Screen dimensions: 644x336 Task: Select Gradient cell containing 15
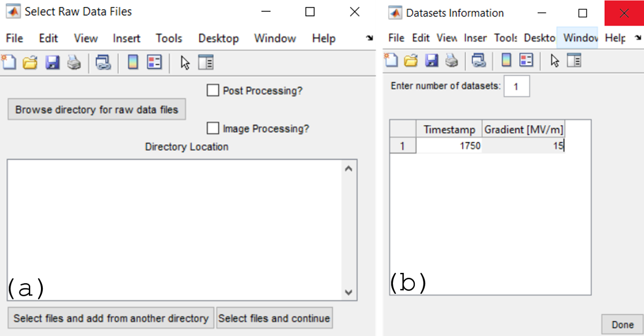[523, 145]
